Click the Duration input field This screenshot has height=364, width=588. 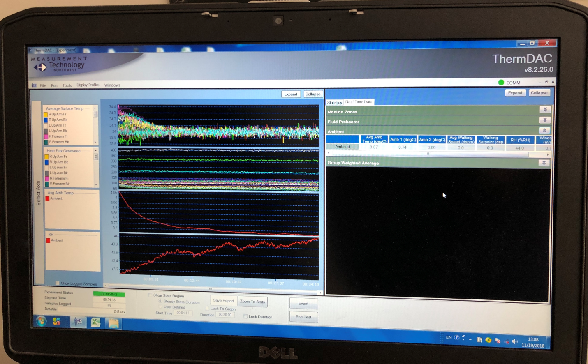[x=225, y=315]
